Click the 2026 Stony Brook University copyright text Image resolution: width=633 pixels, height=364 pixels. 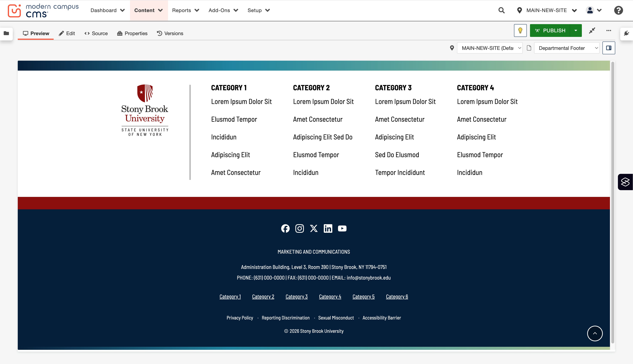[314, 331]
